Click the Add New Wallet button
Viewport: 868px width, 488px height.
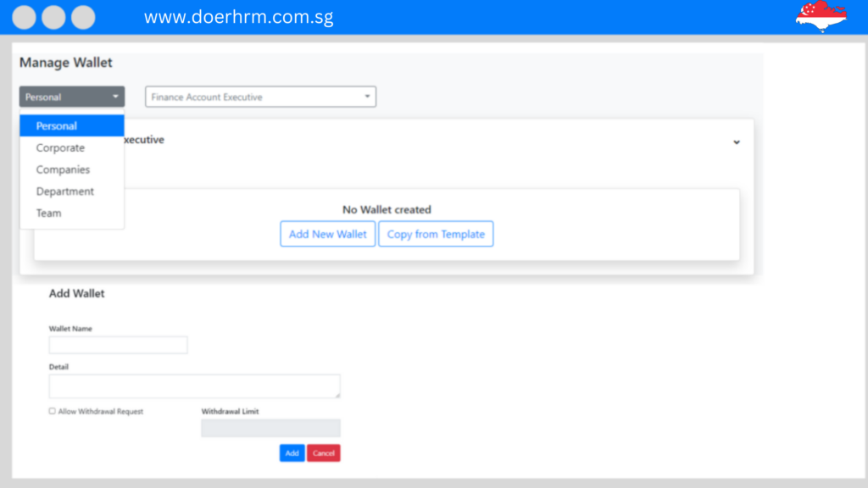pos(328,234)
